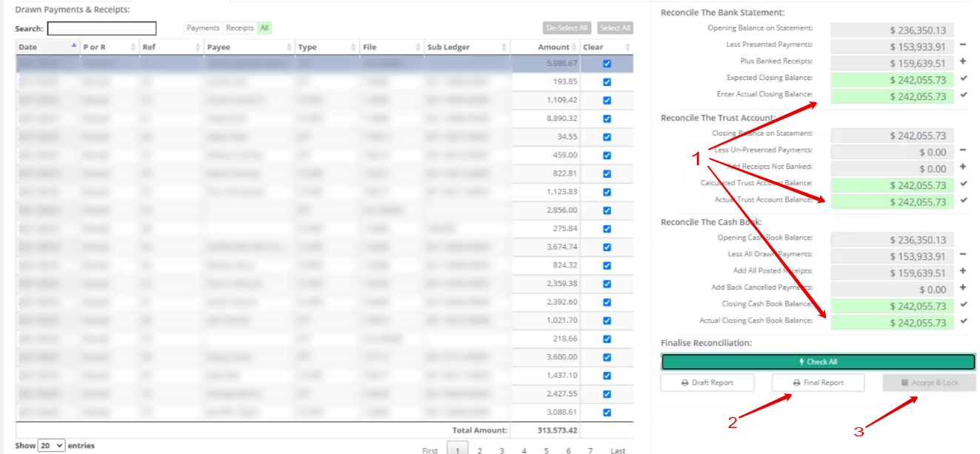
Task: Select the All filter tab
Action: click(264, 28)
